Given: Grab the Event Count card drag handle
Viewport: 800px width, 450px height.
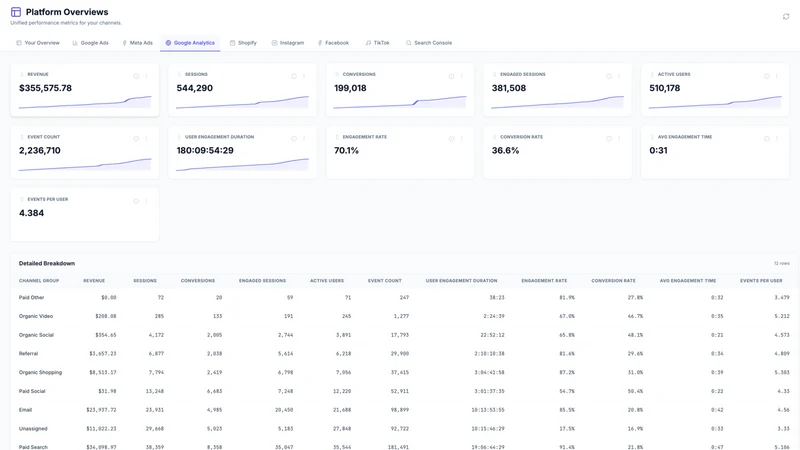Looking at the screenshot, I should coord(21,137).
